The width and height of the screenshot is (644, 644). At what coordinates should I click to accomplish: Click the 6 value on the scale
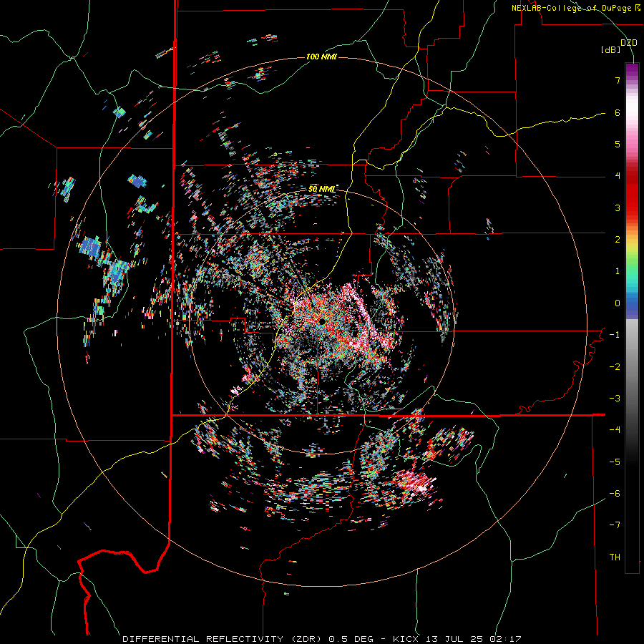click(x=618, y=112)
